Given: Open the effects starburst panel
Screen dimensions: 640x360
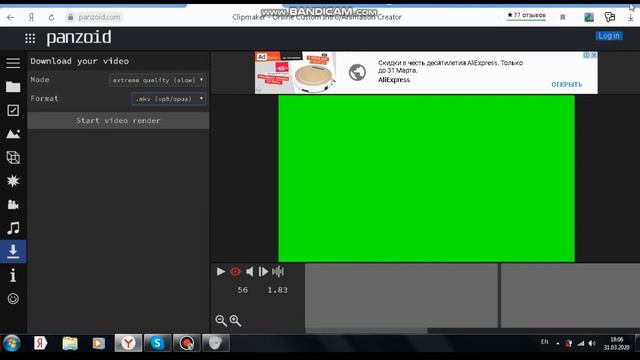Looking at the screenshot, I should (13, 181).
